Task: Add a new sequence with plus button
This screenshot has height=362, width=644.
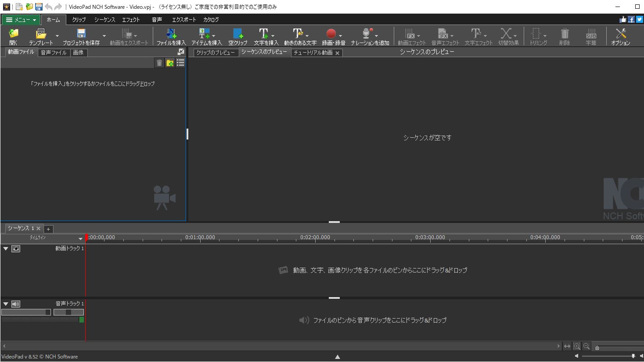Action: point(48,229)
